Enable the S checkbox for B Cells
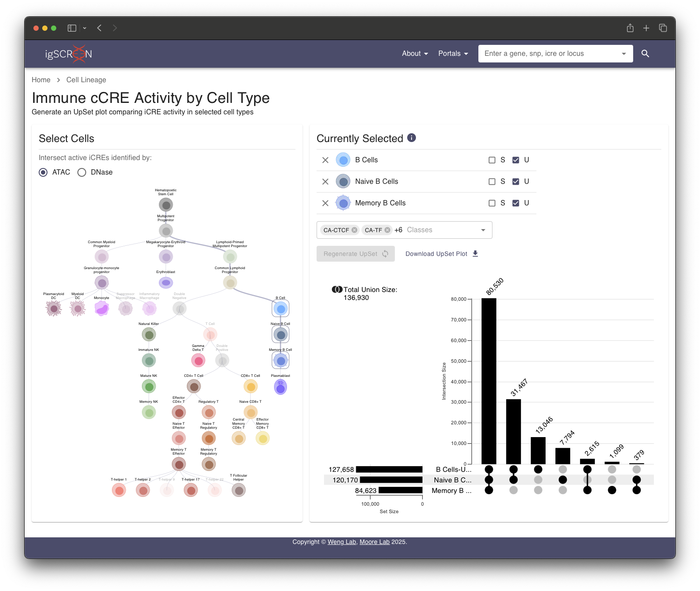 [x=492, y=160]
